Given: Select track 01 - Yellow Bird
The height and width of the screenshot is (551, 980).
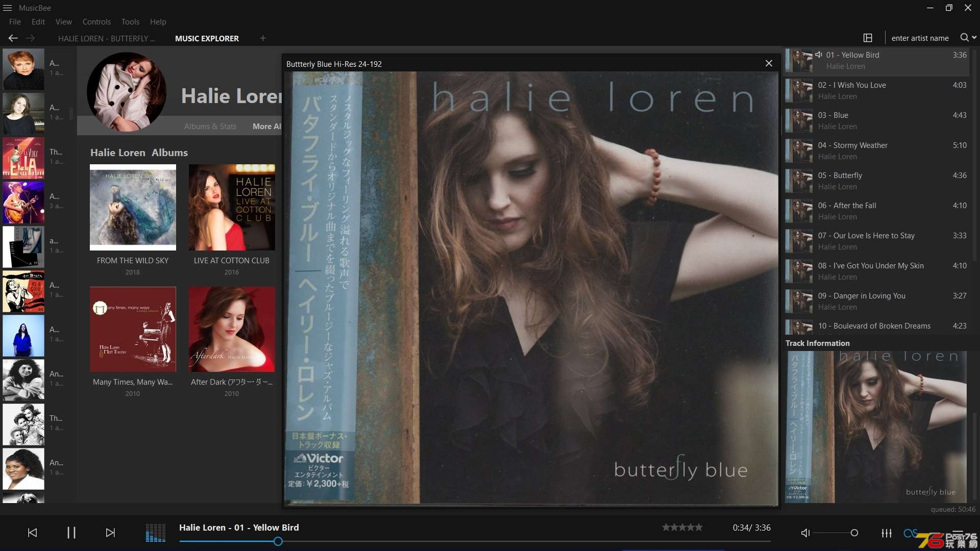Looking at the screenshot, I should [x=877, y=61].
